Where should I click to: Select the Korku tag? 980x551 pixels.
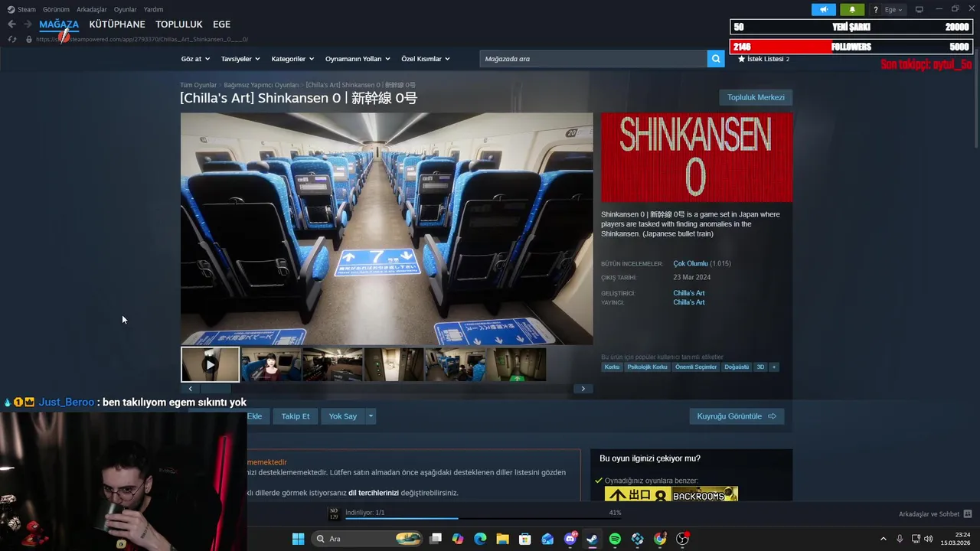coord(612,367)
